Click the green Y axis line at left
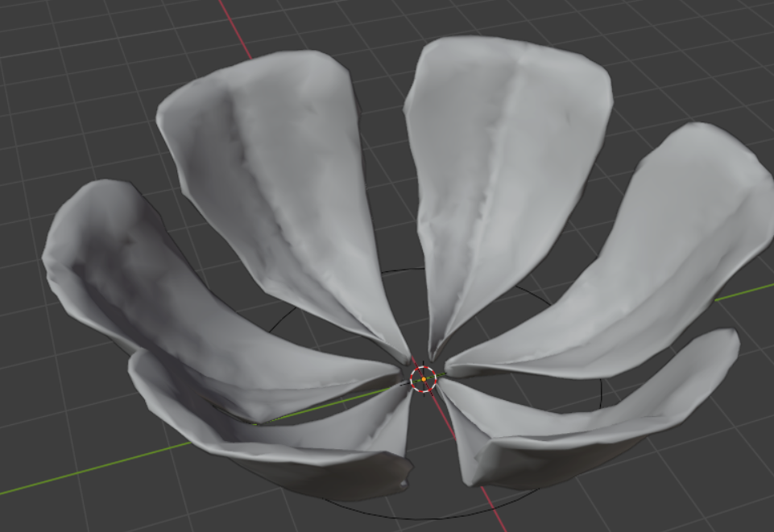The width and height of the screenshot is (774, 532). pyautogui.click(x=93, y=468)
